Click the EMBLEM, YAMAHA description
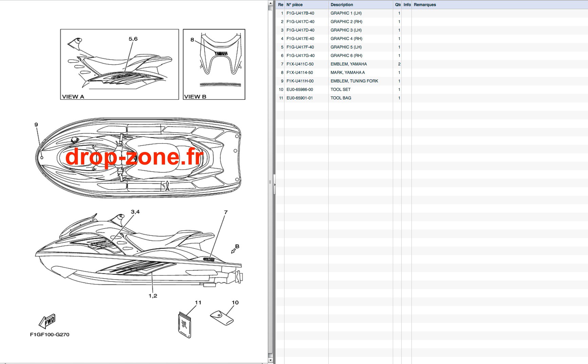588x364 pixels. pyautogui.click(x=349, y=64)
